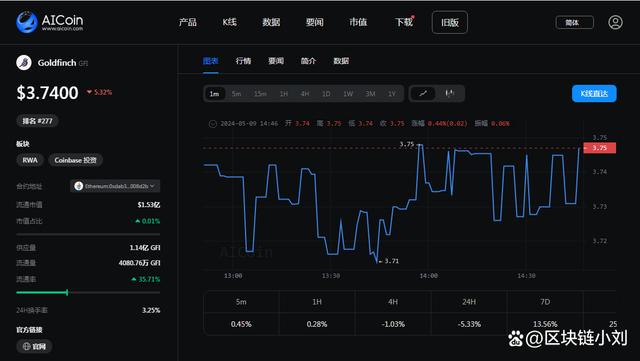
Task: Switch to candlestick chart view icon
Action: pyautogui.click(x=449, y=94)
